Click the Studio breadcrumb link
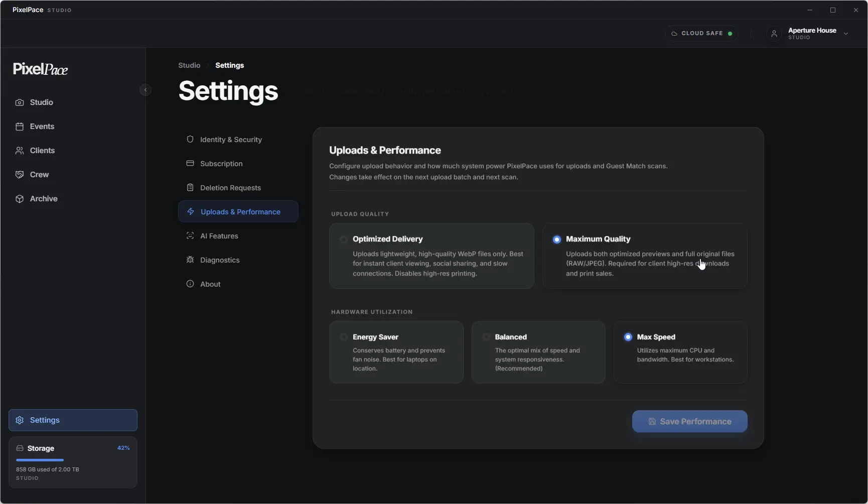Viewport: 868px width, 504px height. coord(189,65)
